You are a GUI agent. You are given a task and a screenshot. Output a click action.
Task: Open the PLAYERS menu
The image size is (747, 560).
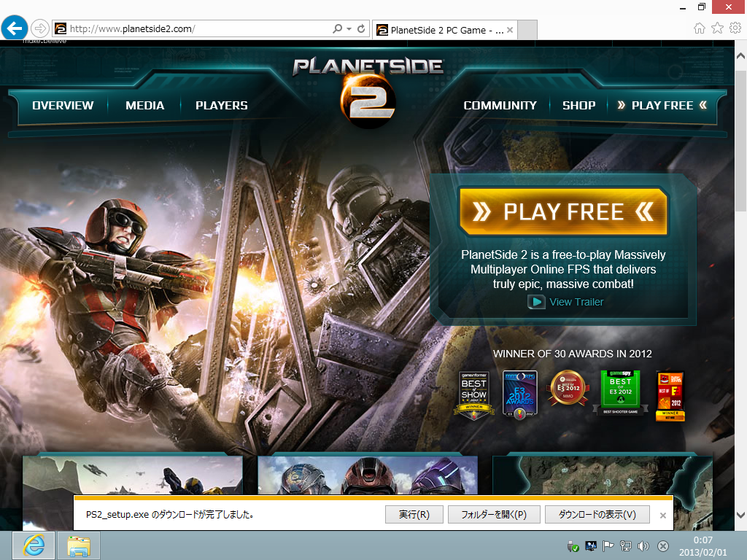click(x=222, y=105)
